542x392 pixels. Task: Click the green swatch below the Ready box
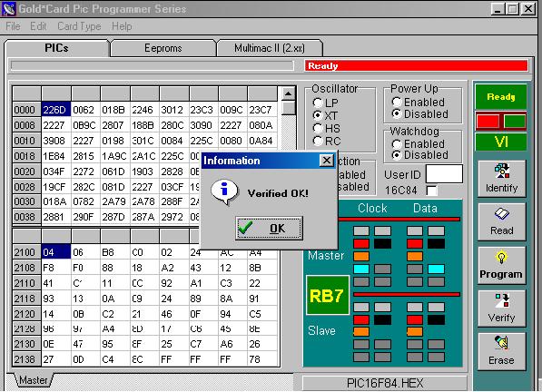pos(515,122)
